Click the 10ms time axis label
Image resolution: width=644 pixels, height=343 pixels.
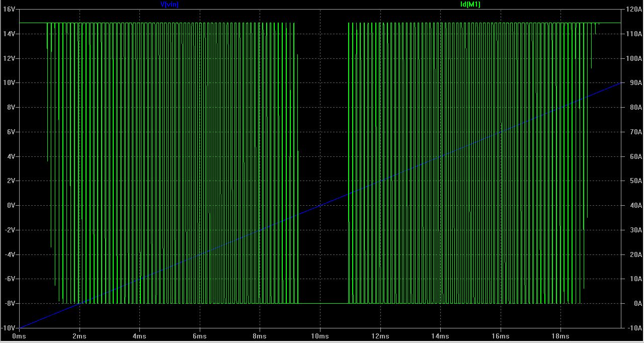(320, 336)
